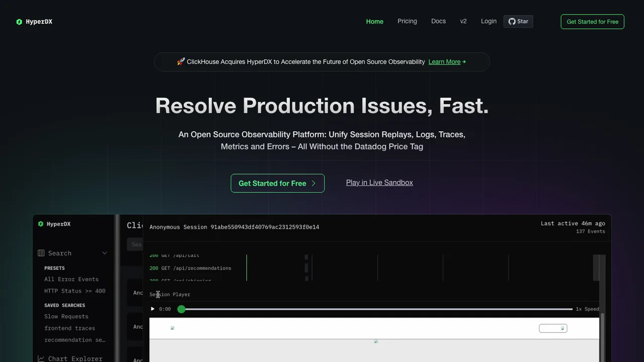Click the 137 Events label
Viewport: 644px width, 362px height.
point(591,231)
